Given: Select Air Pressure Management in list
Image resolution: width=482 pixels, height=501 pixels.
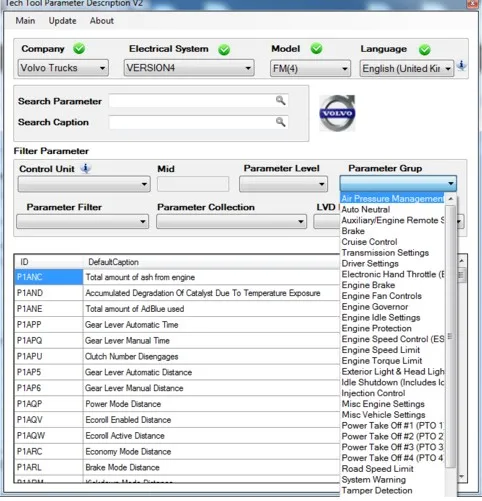Looking at the screenshot, I should 392,199.
